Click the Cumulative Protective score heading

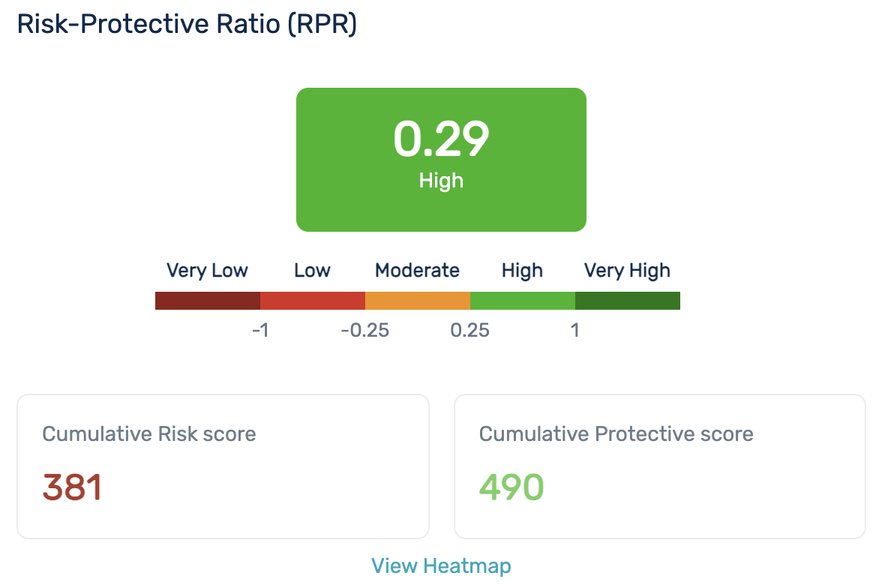pos(616,433)
